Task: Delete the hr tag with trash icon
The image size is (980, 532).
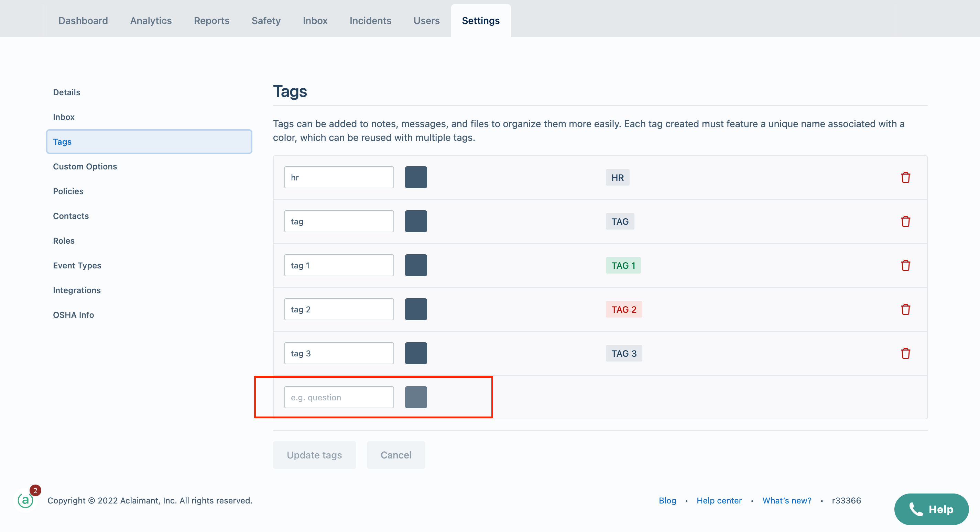Action: [x=905, y=178]
